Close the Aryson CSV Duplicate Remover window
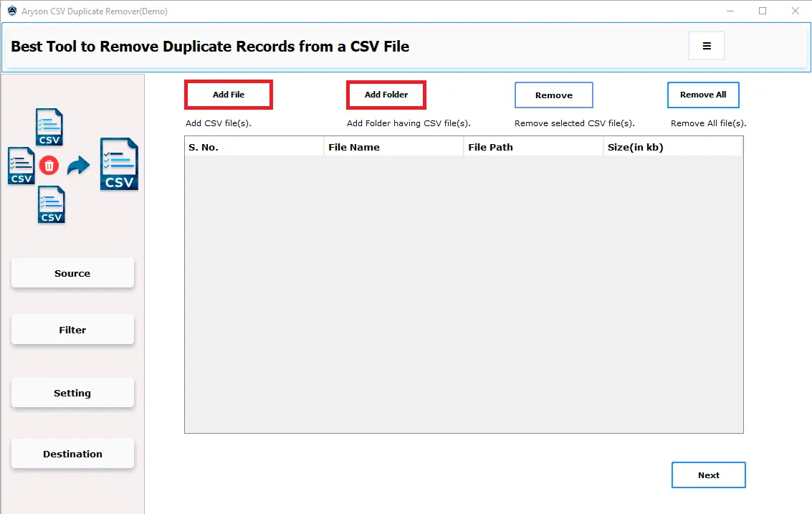 796,11
